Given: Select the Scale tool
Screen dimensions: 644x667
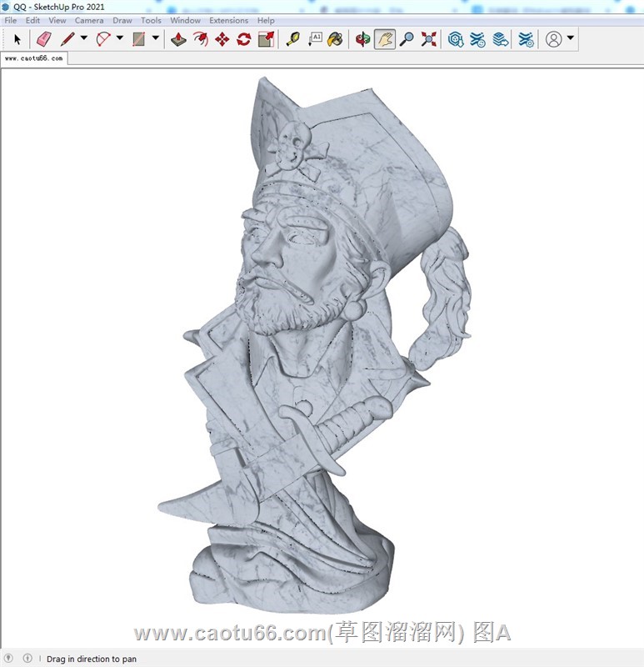Looking at the screenshot, I should (266, 39).
